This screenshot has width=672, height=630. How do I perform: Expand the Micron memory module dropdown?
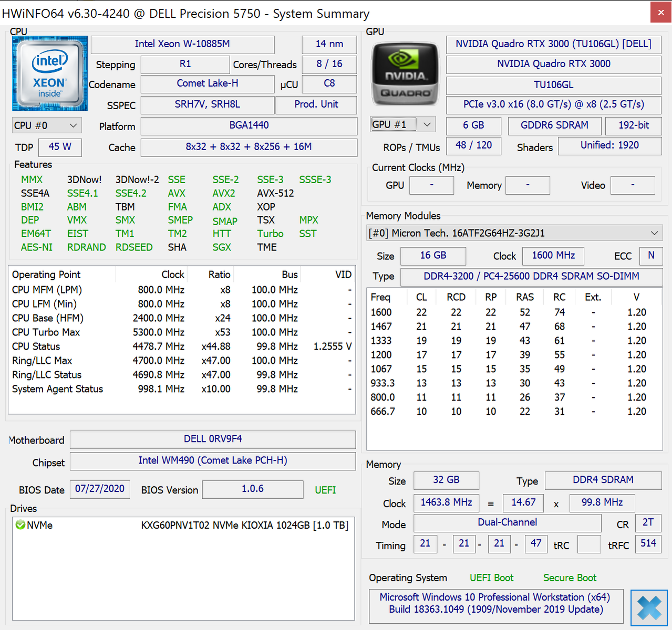pos(514,233)
